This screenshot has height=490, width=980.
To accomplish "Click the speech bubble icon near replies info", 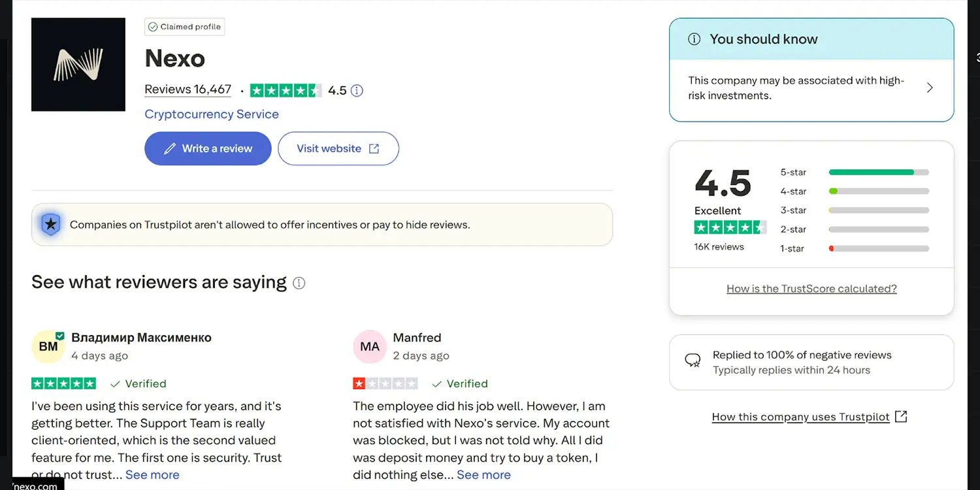I will (693, 361).
